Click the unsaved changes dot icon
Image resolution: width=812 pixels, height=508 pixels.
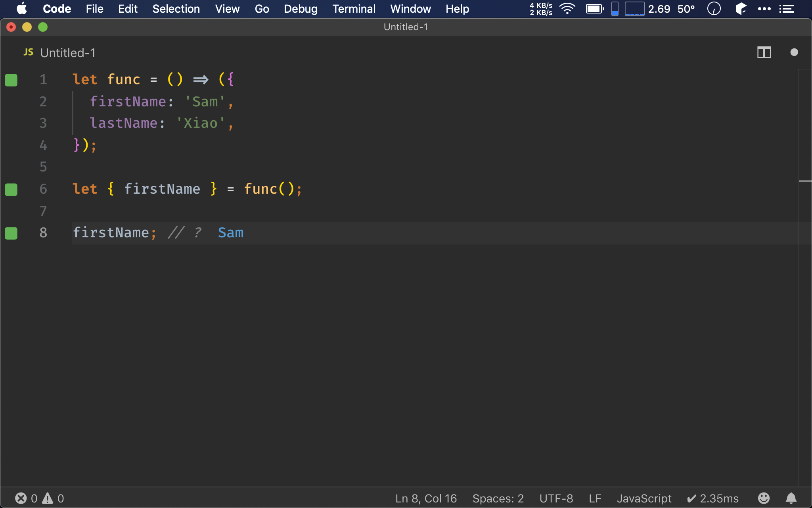pyautogui.click(x=794, y=52)
